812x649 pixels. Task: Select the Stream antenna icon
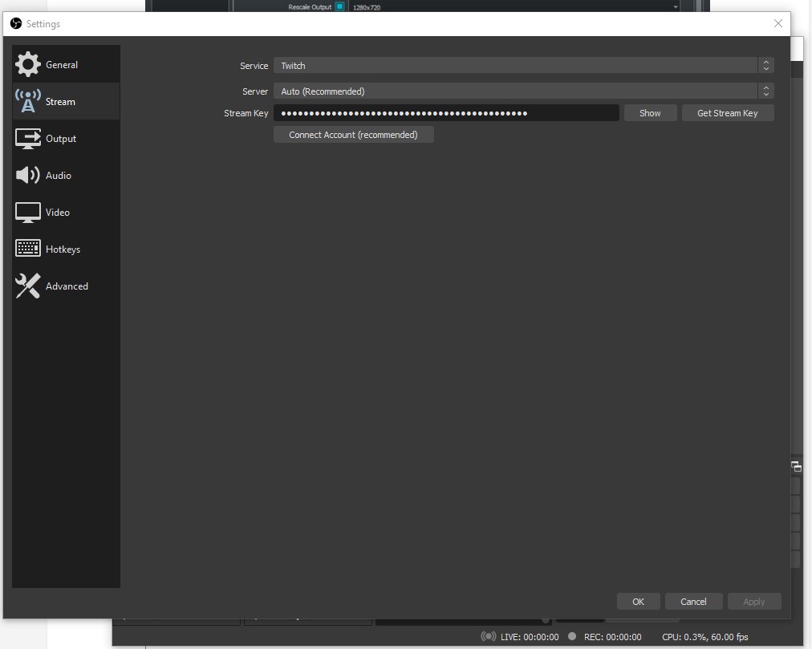[28, 101]
